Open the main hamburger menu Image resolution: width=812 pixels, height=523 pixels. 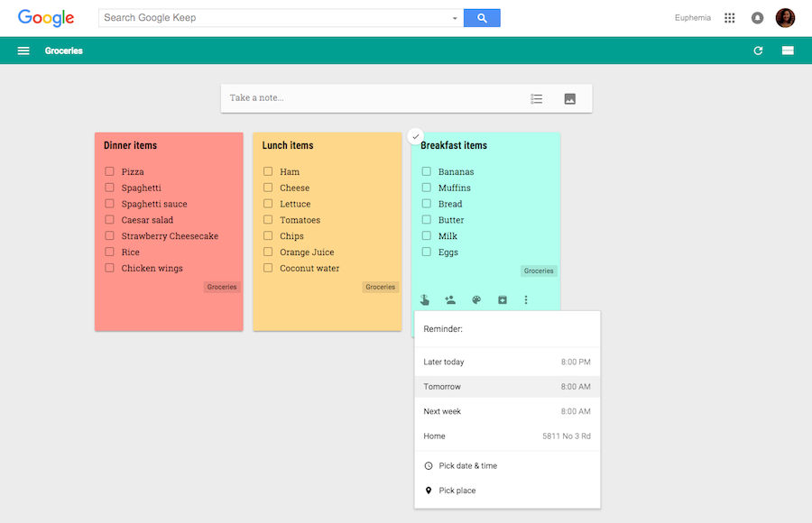(23, 50)
